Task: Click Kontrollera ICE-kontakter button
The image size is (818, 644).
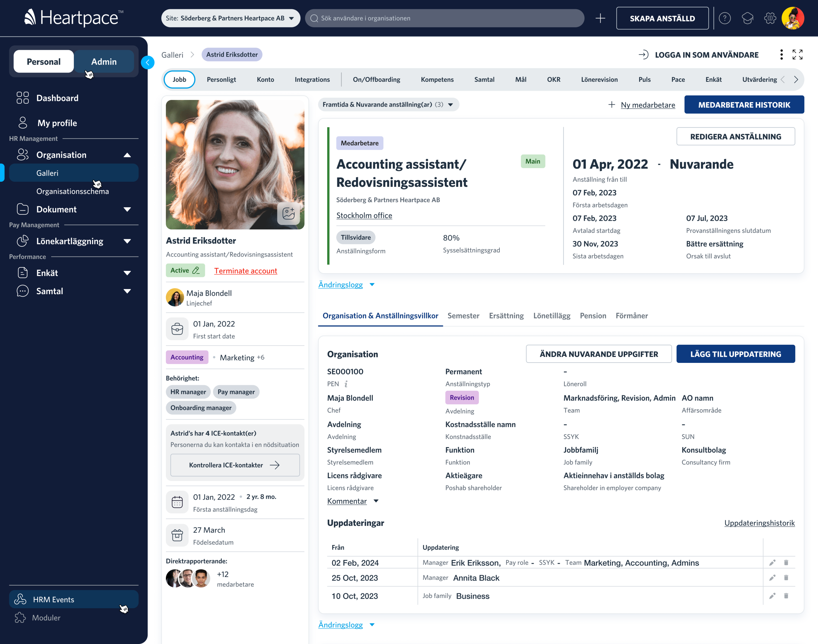Action: pos(235,465)
